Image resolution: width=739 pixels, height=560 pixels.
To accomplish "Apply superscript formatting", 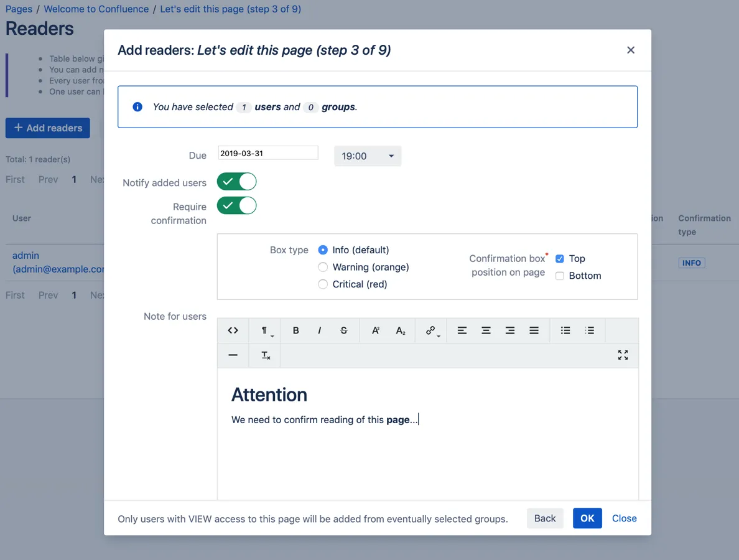I will (376, 330).
